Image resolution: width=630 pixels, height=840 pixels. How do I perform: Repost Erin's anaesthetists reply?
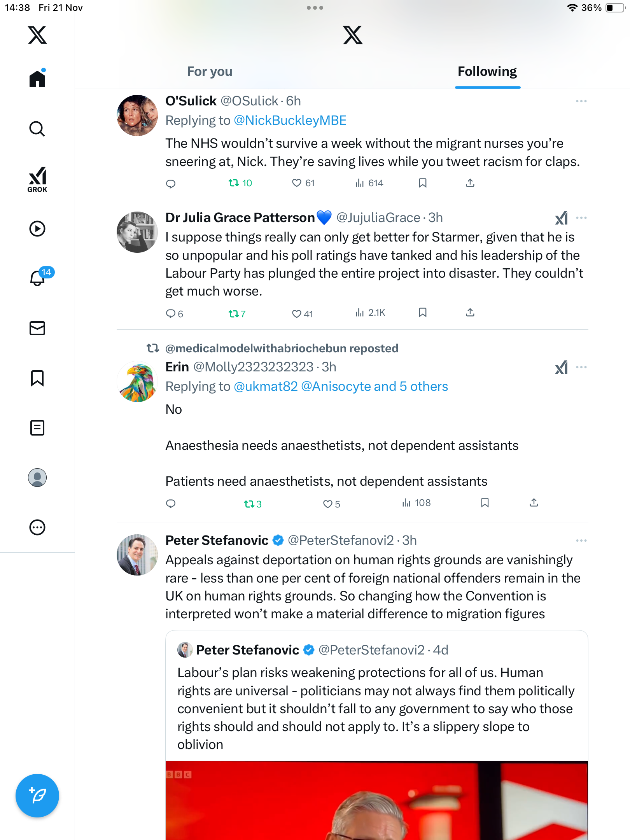[249, 504]
